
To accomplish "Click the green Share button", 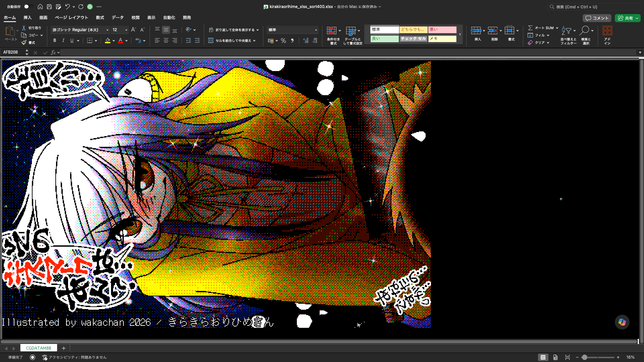I will point(628,18).
